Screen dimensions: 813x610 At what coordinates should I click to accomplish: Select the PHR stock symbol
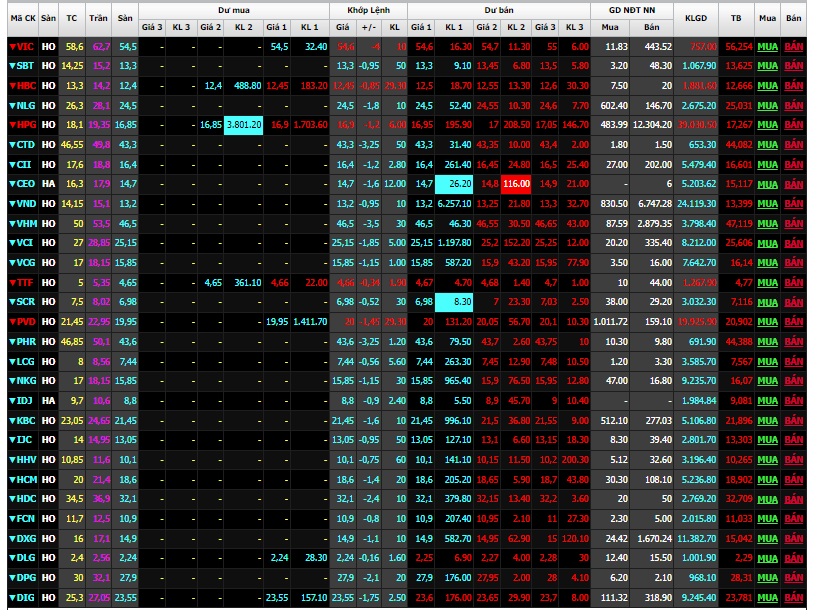point(26,341)
